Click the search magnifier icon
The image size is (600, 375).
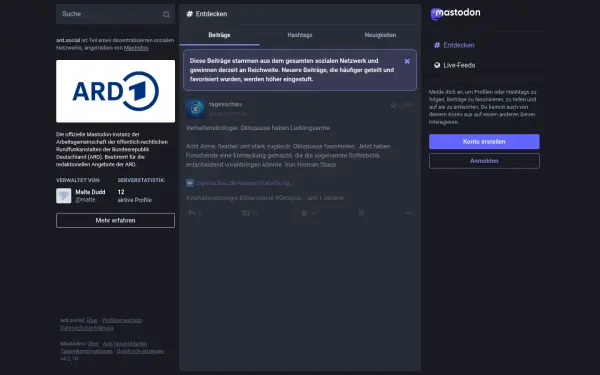point(166,15)
